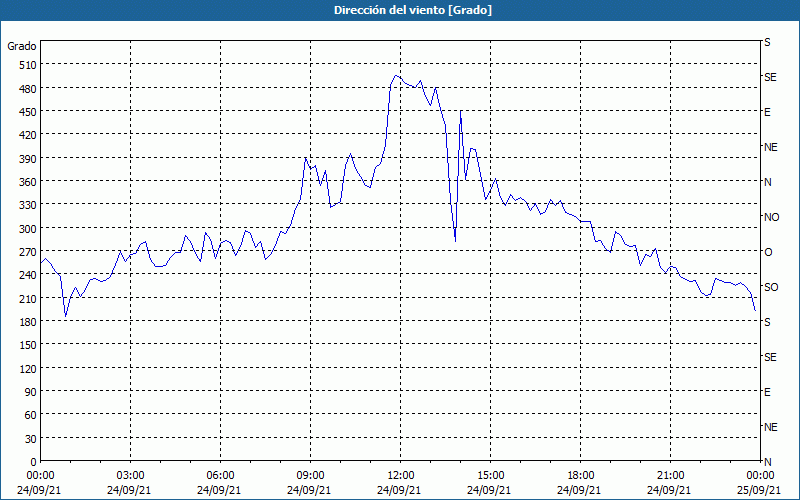Click the 24/09/21 date under 09:00
This screenshot has width=800, height=500.
[x=309, y=490]
